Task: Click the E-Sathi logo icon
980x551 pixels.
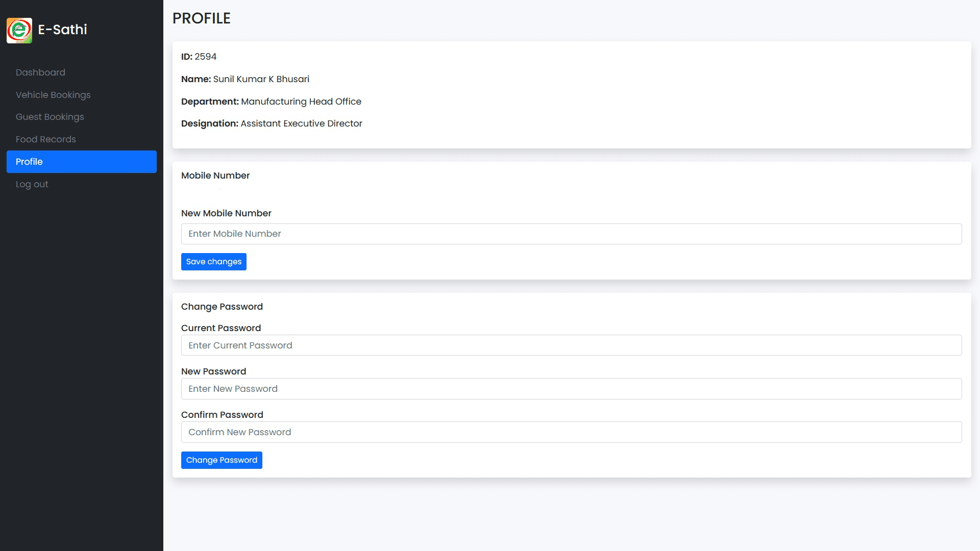Action: click(19, 30)
